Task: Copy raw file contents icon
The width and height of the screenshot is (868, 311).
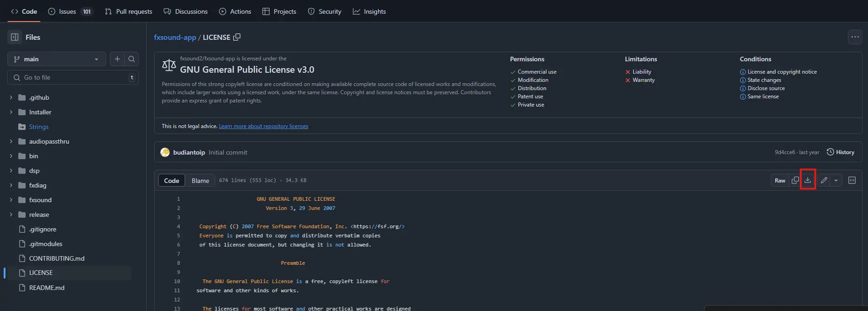Action: (795, 180)
